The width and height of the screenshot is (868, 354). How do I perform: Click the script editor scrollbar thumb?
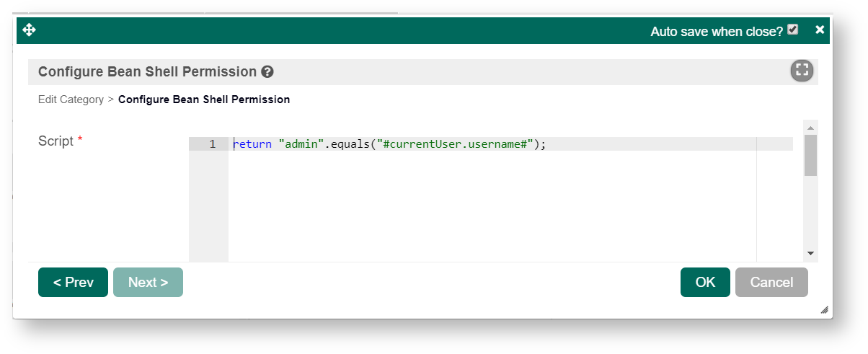pyautogui.click(x=810, y=155)
